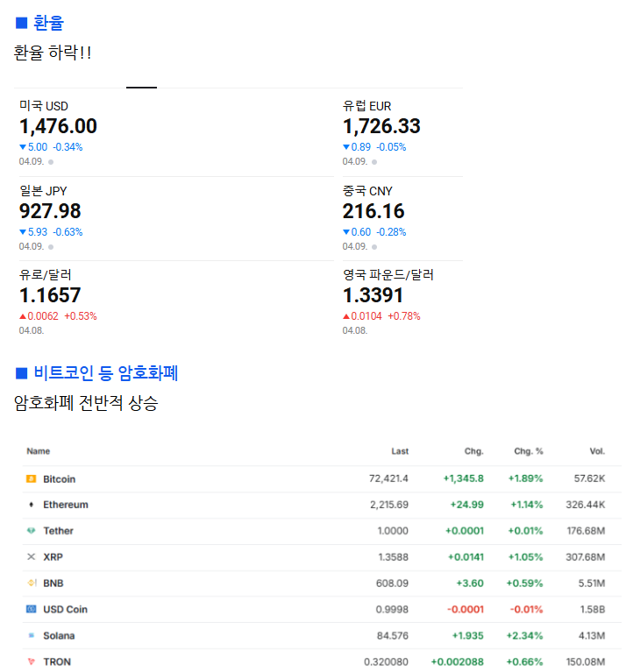
Task: Open the Ethereum name link
Action: point(66,505)
